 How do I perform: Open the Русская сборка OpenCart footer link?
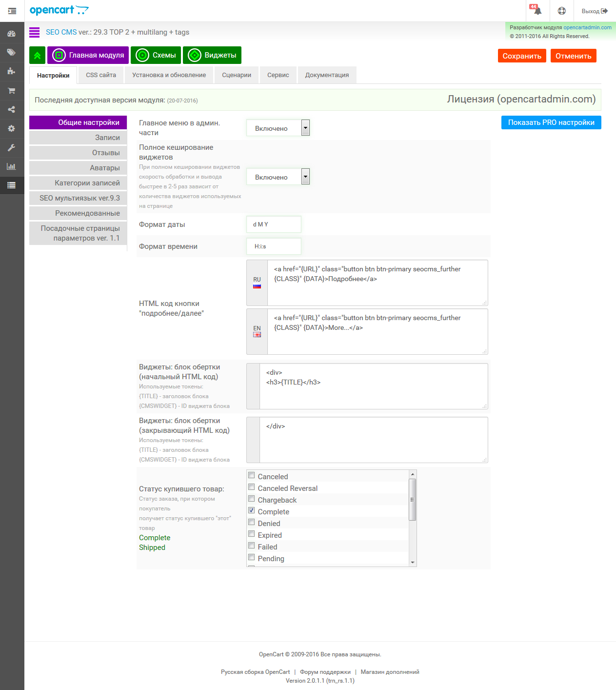[x=255, y=672]
